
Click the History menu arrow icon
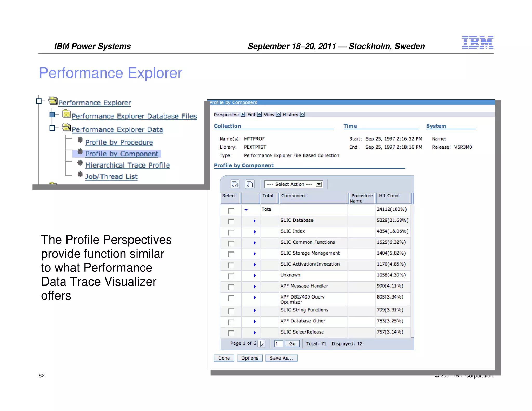point(302,115)
